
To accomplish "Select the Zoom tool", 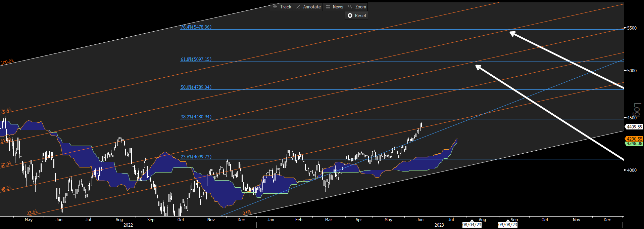I will pos(356,7).
